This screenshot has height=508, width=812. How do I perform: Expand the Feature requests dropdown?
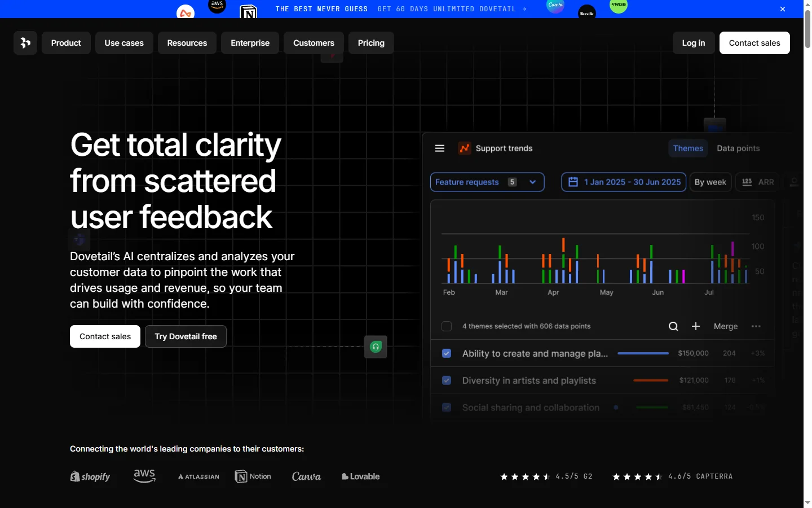coord(487,182)
